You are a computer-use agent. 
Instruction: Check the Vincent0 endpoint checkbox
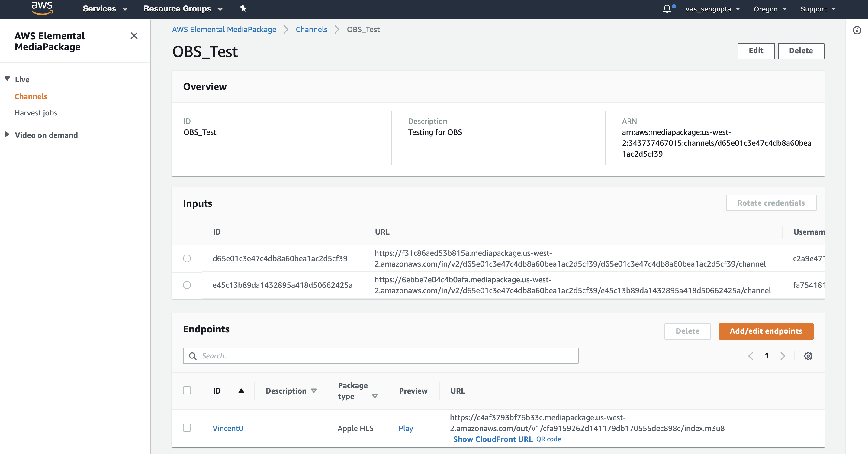click(x=187, y=428)
